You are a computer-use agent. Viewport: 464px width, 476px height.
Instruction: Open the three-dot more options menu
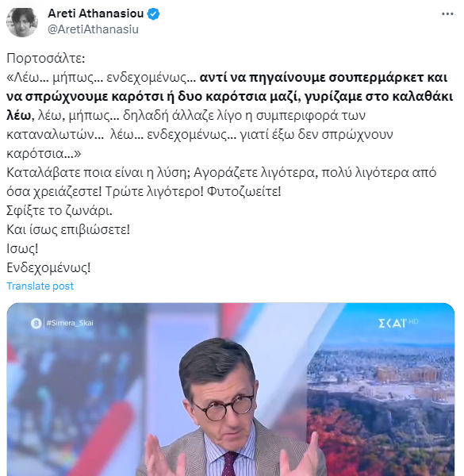tap(447, 14)
